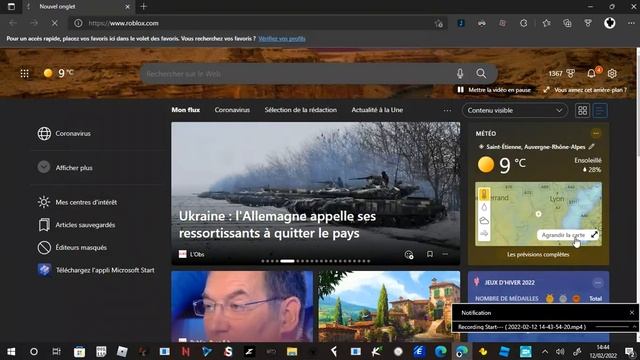The height and width of the screenshot is (360, 640).
Task: Switch feed to grid layout icon
Action: pyautogui.click(x=582, y=110)
